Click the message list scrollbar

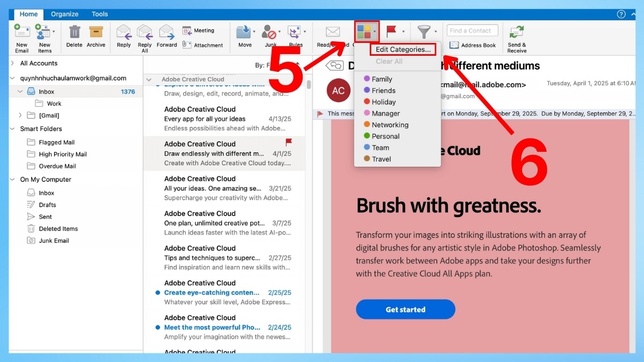click(x=309, y=84)
